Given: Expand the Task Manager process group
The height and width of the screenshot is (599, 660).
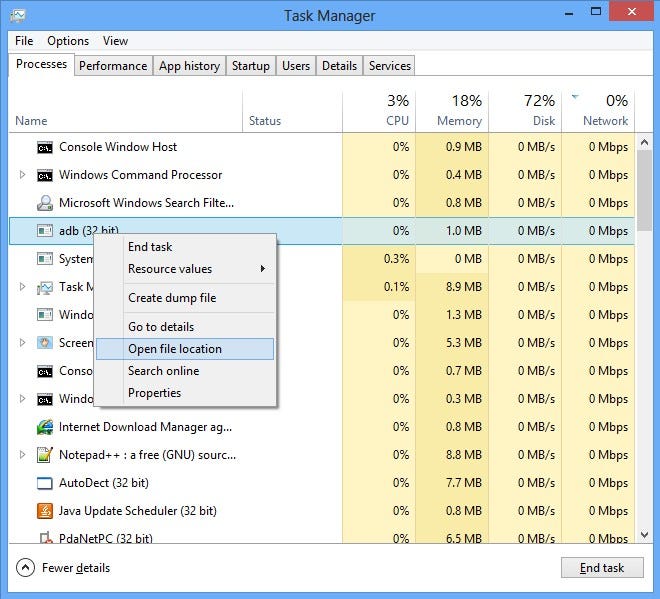Looking at the screenshot, I should (x=22, y=287).
